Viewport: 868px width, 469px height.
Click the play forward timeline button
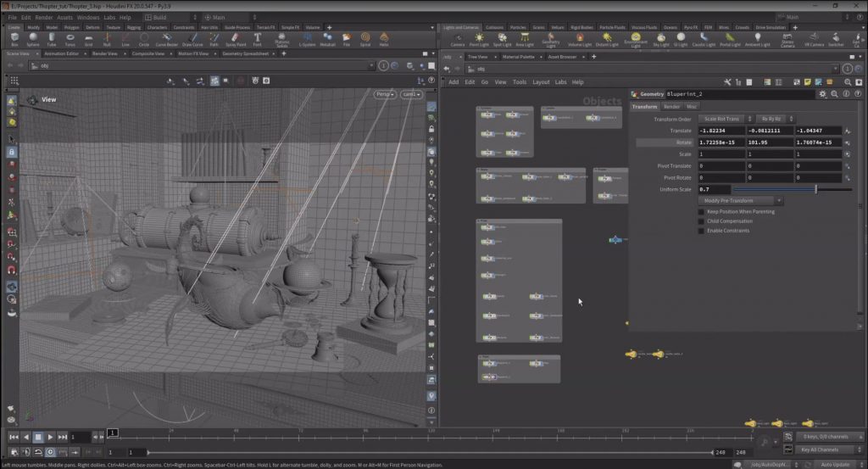(x=50, y=437)
